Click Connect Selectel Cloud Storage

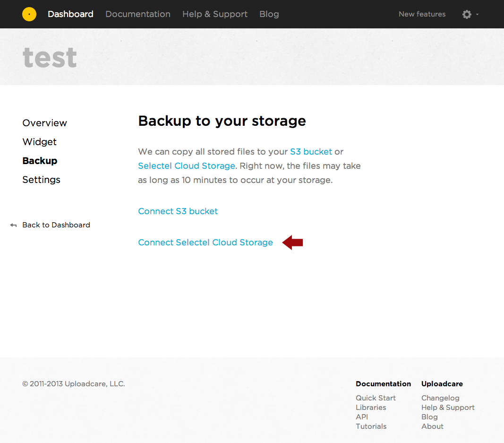coord(205,243)
